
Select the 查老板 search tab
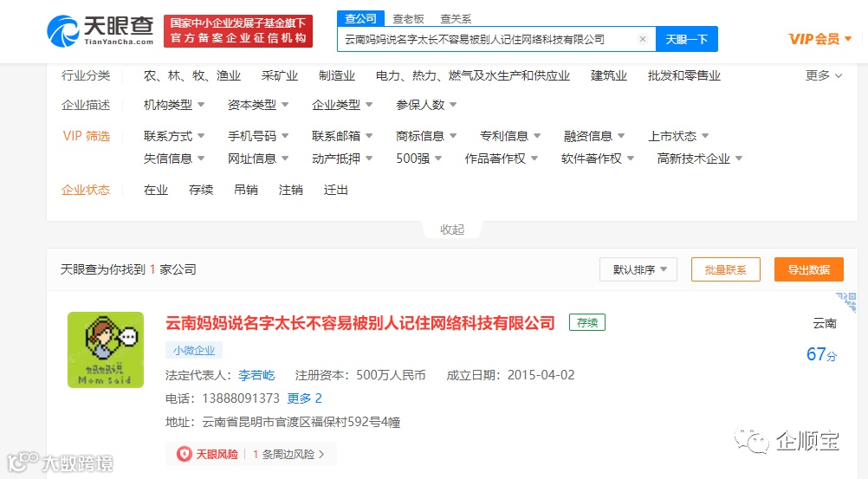tap(408, 19)
